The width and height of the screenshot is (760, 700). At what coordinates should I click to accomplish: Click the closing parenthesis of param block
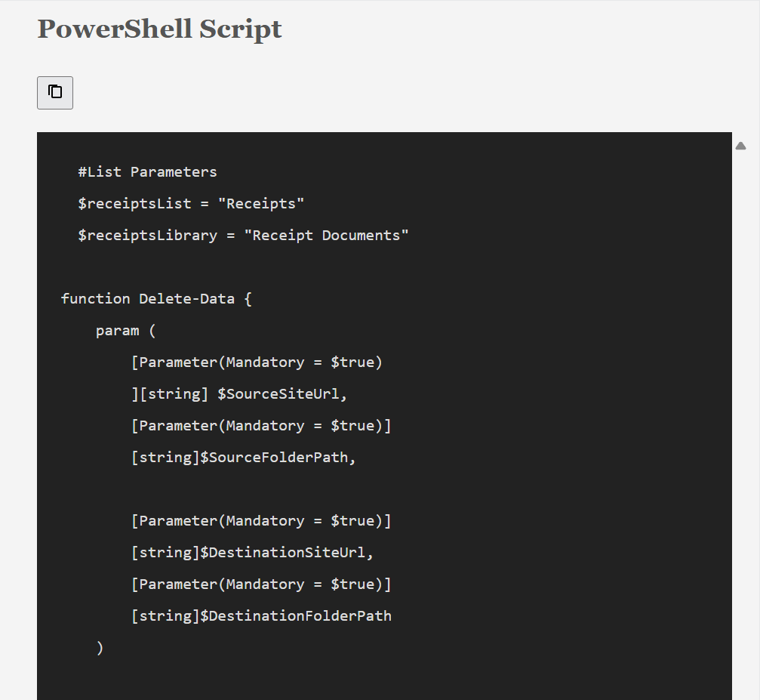100,648
